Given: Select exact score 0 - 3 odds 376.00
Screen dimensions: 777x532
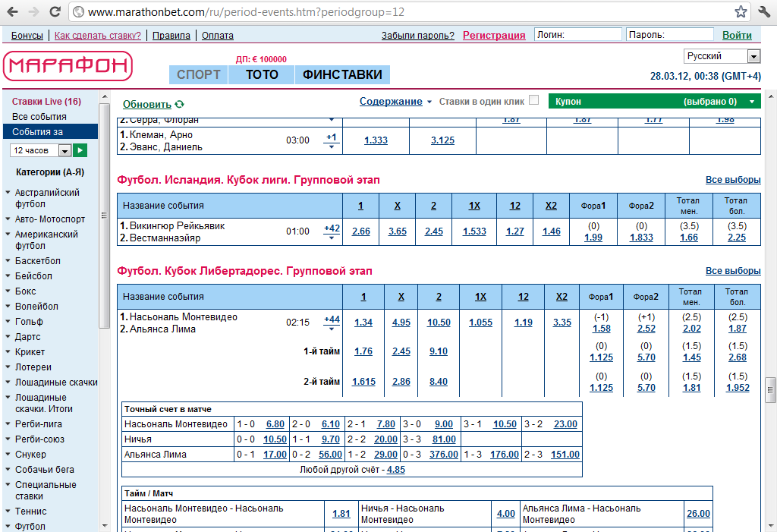Looking at the screenshot, I should (x=443, y=454).
